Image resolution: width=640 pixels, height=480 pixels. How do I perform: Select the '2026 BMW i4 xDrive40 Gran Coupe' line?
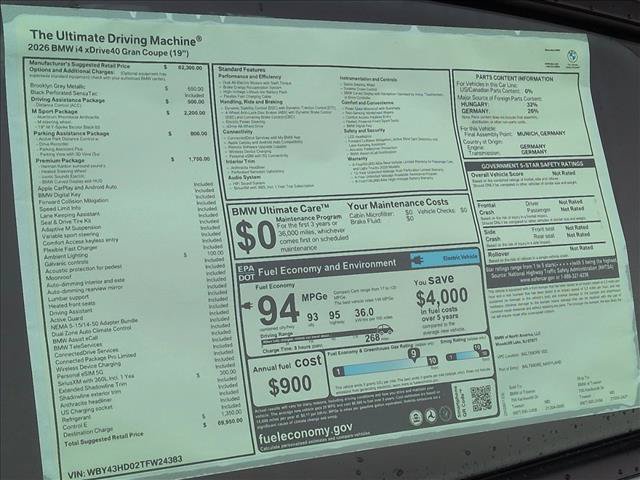(x=108, y=50)
